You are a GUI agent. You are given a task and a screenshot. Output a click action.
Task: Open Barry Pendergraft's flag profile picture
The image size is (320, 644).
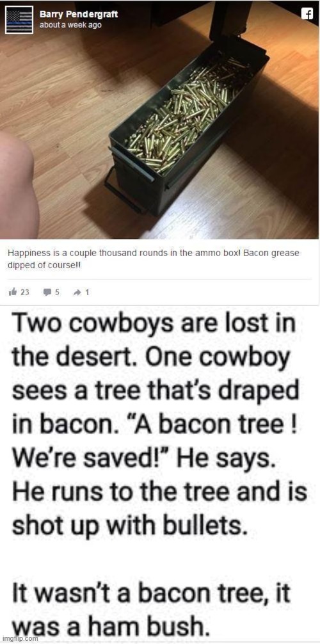(x=19, y=20)
